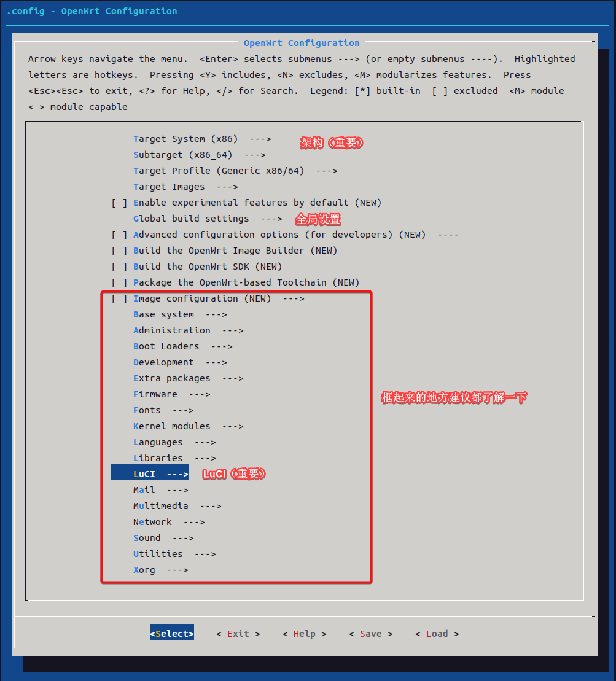Open the Base system submenu
This screenshot has width=616, height=681.
click(180, 315)
